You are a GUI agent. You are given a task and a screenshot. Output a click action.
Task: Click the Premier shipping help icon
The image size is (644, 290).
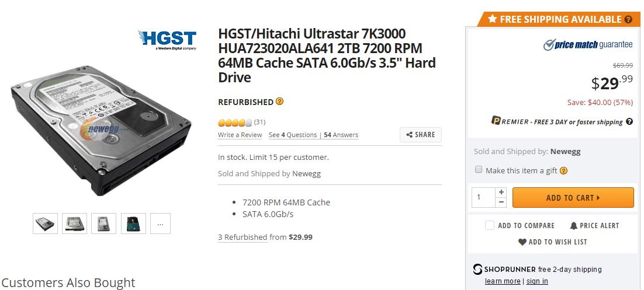pyautogui.click(x=629, y=122)
